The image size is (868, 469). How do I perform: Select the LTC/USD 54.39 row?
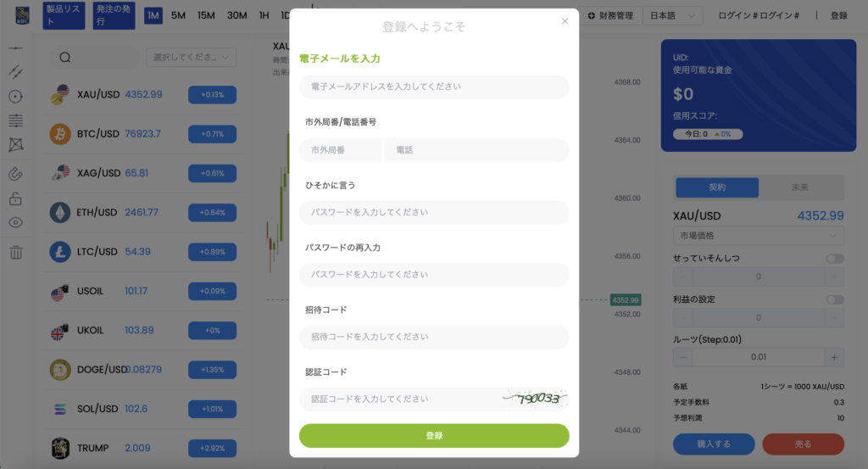point(142,252)
